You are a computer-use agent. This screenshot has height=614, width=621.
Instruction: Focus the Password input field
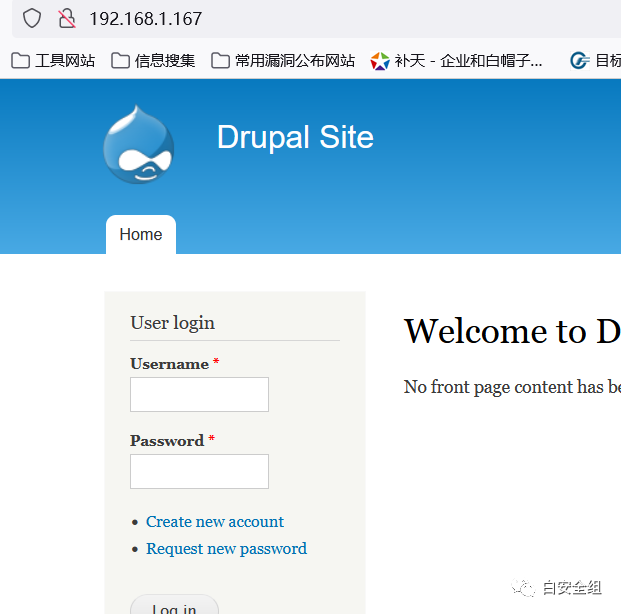[x=199, y=471]
